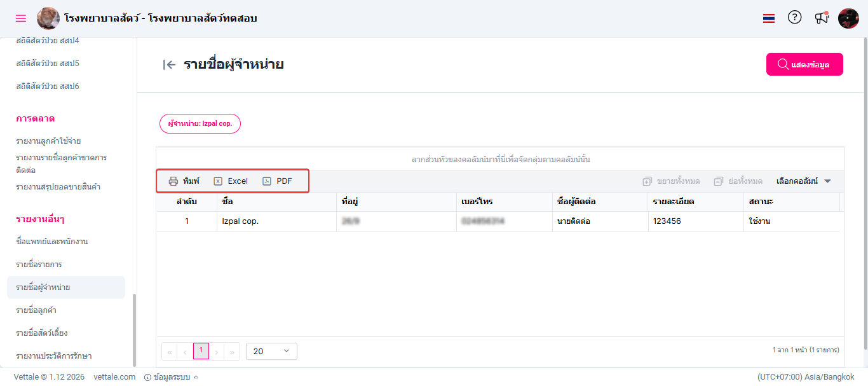This screenshot has width=868, height=386.
Task: Click แสดงข้อมูล search button
Action: [804, 64]
